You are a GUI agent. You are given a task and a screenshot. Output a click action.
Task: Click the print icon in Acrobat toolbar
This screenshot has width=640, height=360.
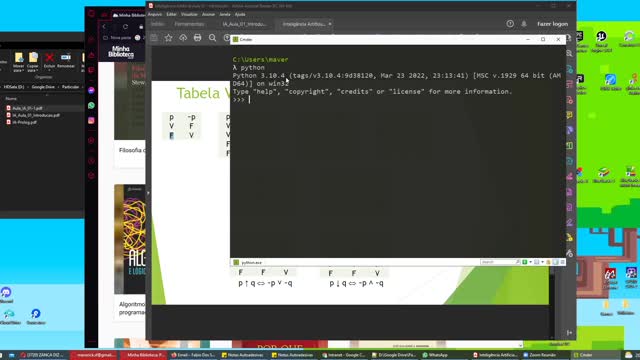198,38
